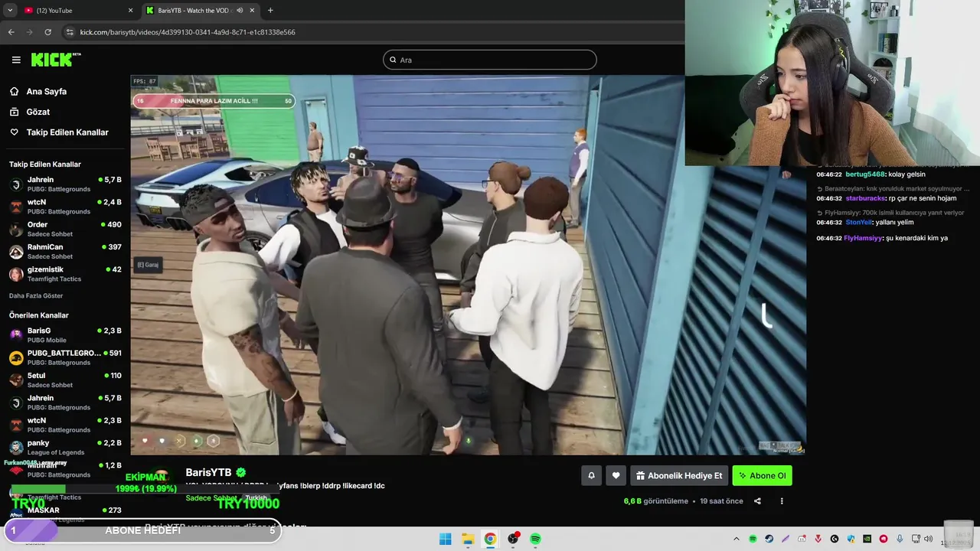Image resolution: width=980 pixels, height=551 pixels.
Task: Mute the BarisYTB tab audio
Action: pyautogui.click(x=240, y=10)
